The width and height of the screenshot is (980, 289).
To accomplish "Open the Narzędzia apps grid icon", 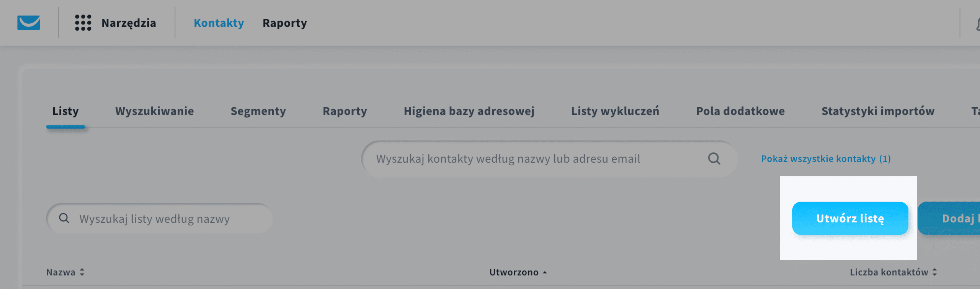I will tap(83, 23).
